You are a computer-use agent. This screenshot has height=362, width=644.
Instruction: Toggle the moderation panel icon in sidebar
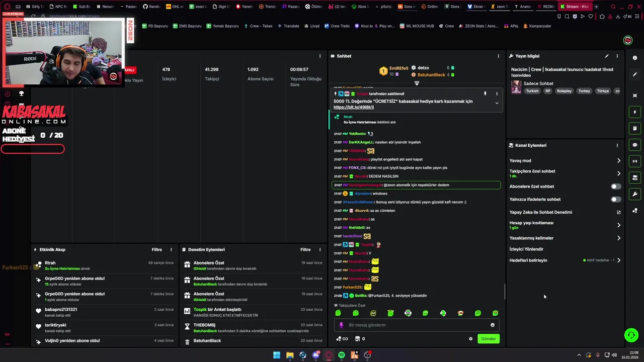[x=635, y=177]
